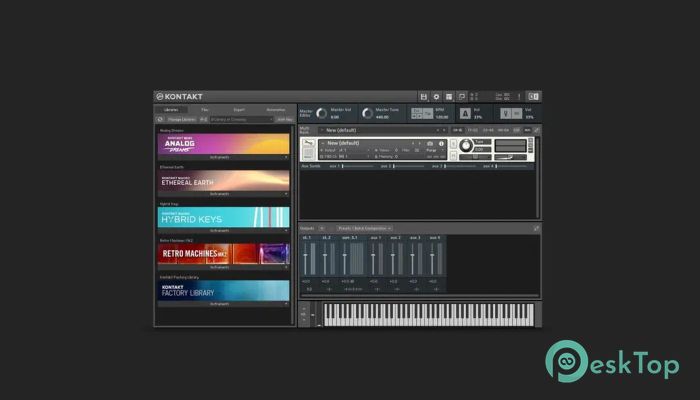Click the metronome icon in master editor
The height and width of the screenshot is (400, 700).
465,113
